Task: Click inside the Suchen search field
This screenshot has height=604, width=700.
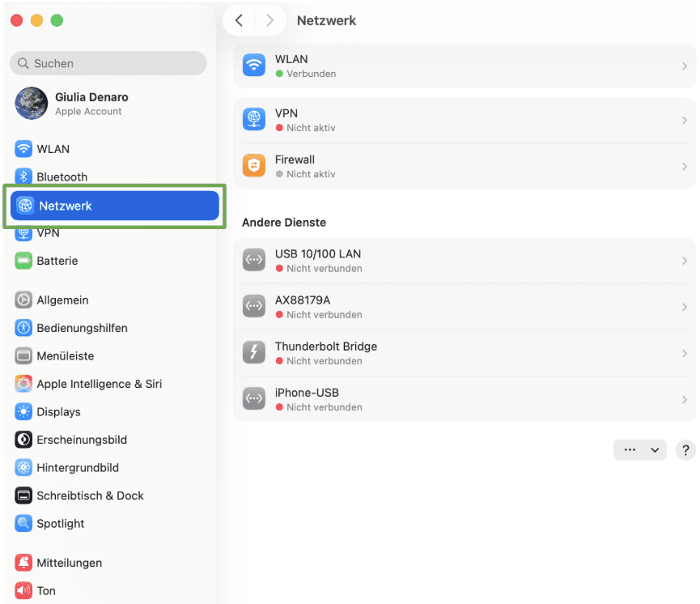Action: click(x=108, y=63)
